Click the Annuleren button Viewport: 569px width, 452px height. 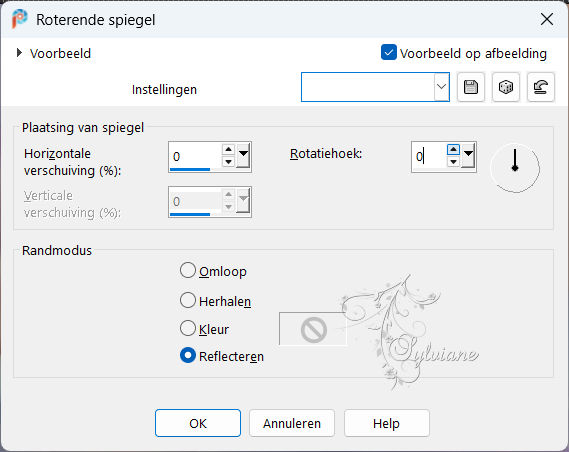[292, 423]
